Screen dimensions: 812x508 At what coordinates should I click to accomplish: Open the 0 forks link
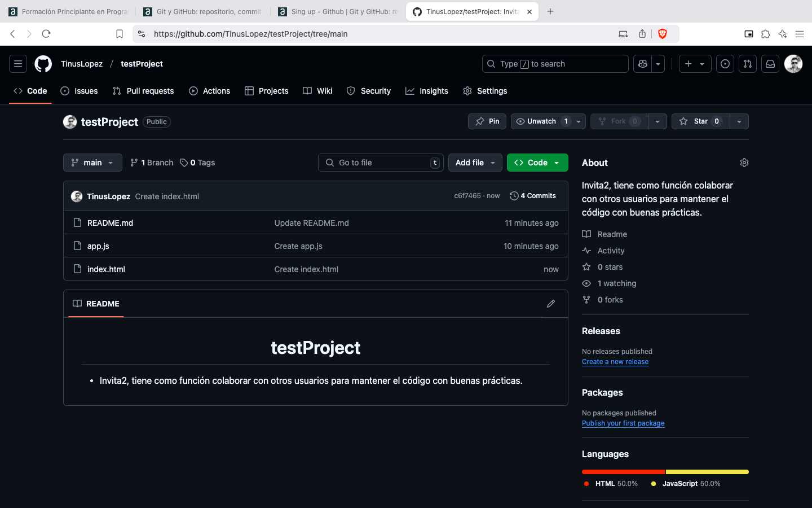602,300
